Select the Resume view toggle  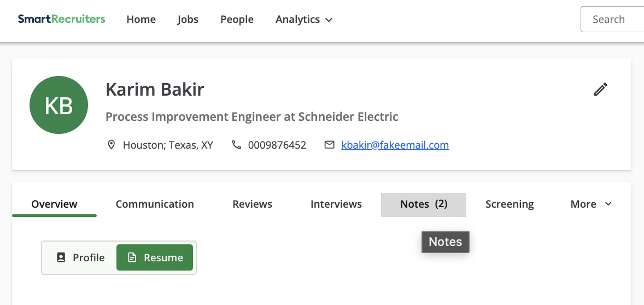point(155,258)
